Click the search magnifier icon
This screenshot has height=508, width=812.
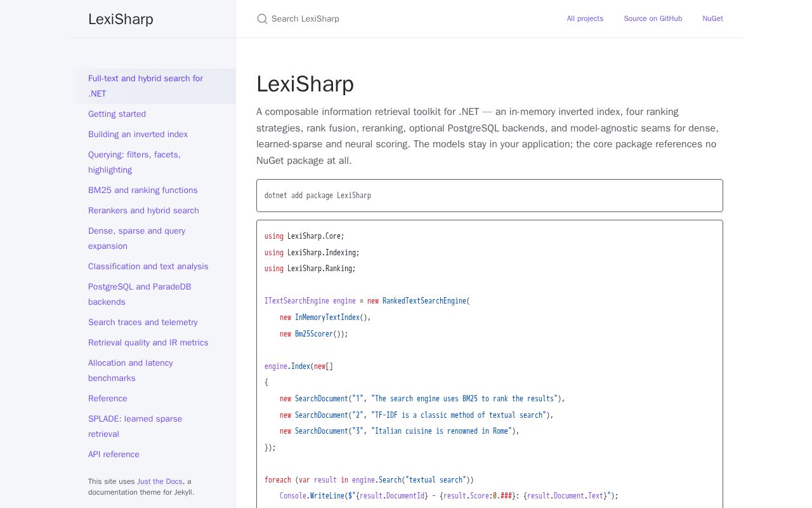(x=262, y=19)
